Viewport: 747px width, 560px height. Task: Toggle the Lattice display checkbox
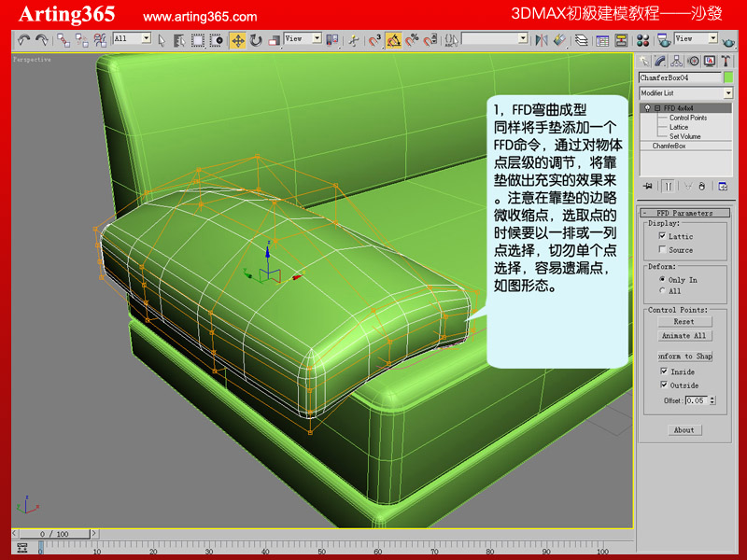tap(662, 236)
